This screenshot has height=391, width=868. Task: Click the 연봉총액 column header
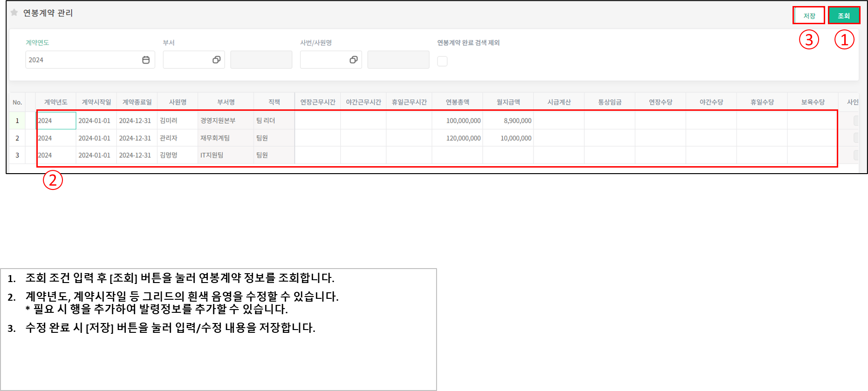(x=457, y=102)
